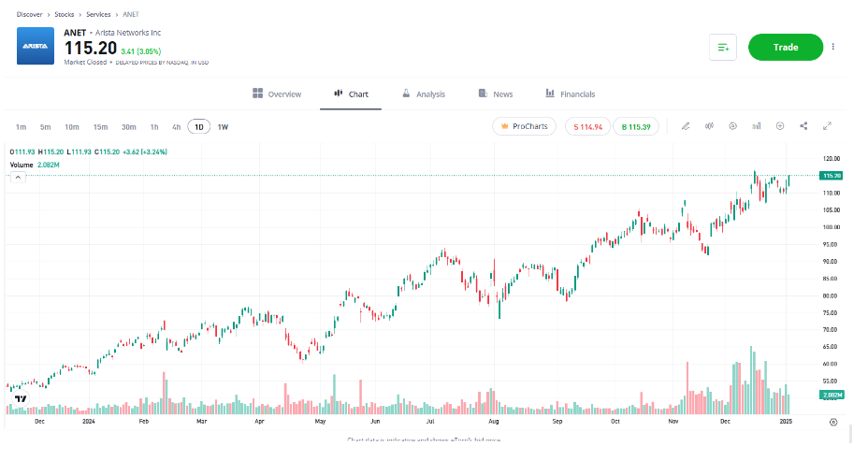The height and width of the screenshot is (461, 868).
Task: Click the OHLC values legend
Action: click(89, 151)
